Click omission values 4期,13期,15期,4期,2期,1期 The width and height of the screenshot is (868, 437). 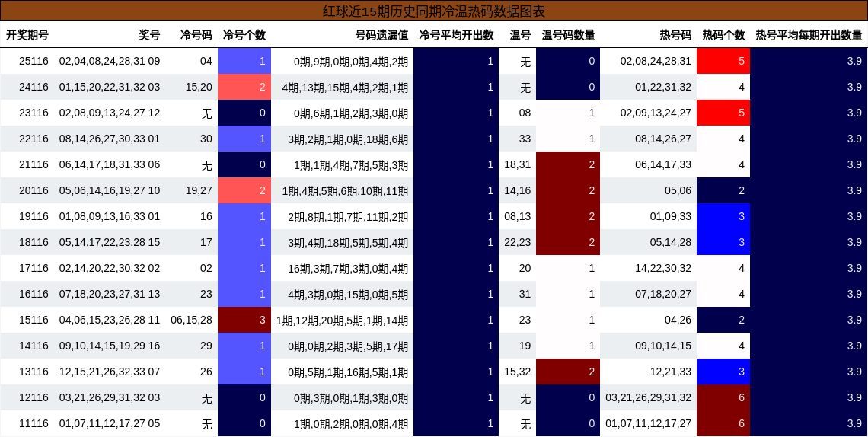pyautogui.click(x=346, y=87)
